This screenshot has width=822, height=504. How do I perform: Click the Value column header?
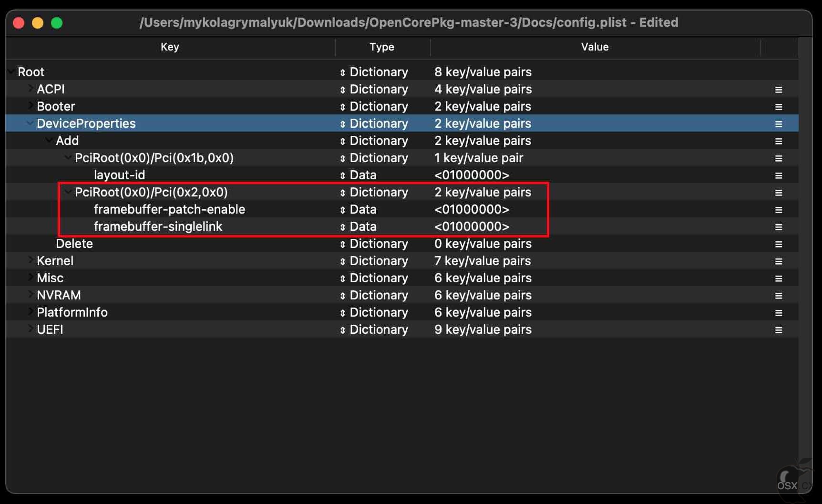(595, 47)
